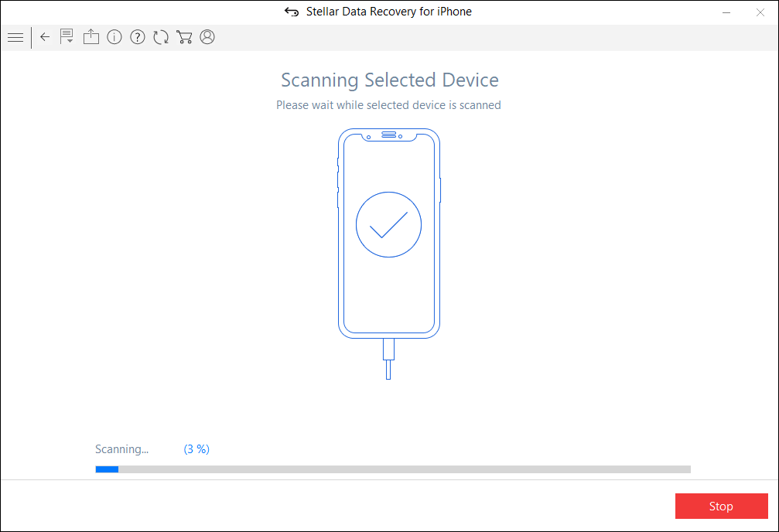Click the scanning progress bar
This screenshot has height=532, width=779.
393,469
